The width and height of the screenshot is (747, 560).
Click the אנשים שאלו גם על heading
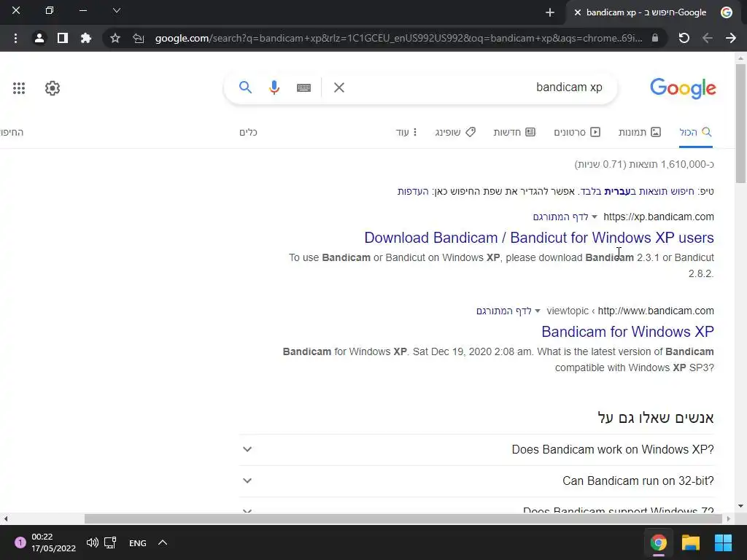(656, 418)
